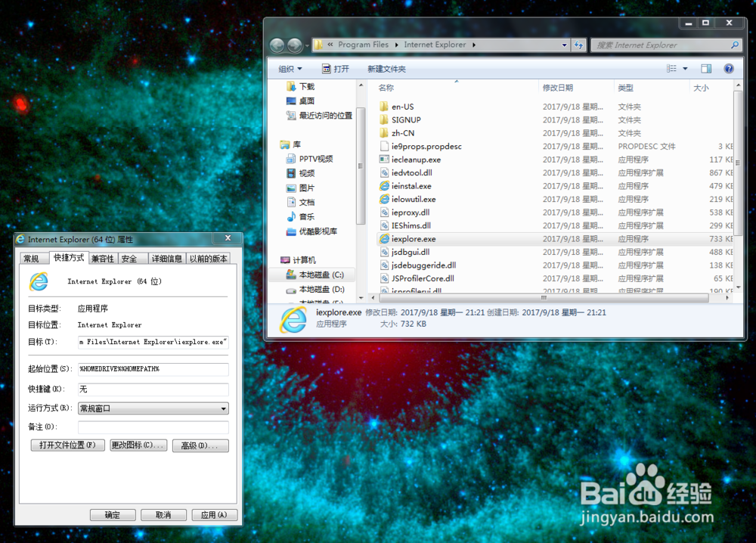The height and width of the screenshot is (543, 756).
Task: Select the iexplore.exe file icon in list
Action: pyautogui.click(x=384, y=239)
